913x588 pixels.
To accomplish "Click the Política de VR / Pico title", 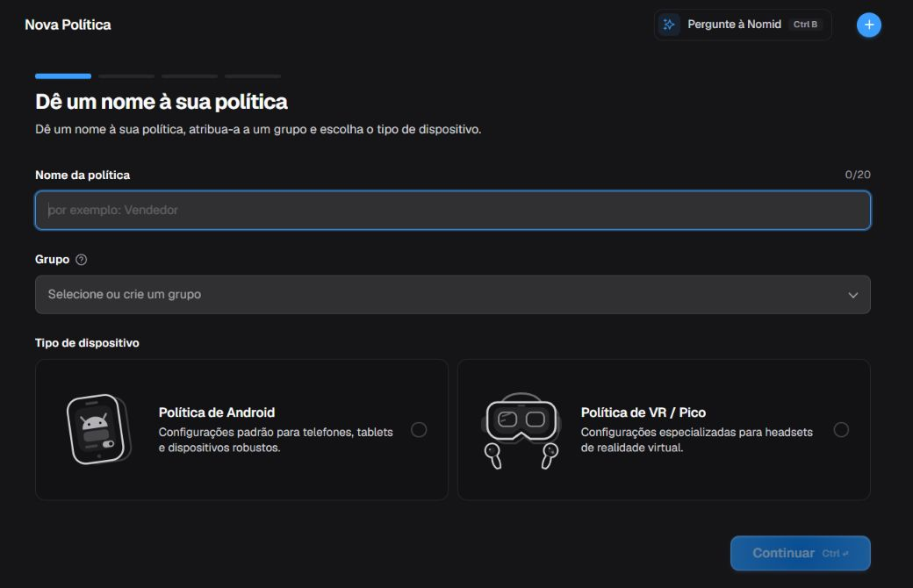I will (x=643, y=412).
